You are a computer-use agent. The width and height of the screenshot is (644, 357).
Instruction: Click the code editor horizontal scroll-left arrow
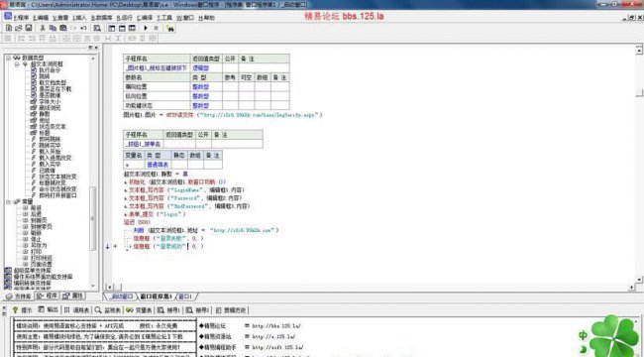pyautogui.click(x=109, y=287)
